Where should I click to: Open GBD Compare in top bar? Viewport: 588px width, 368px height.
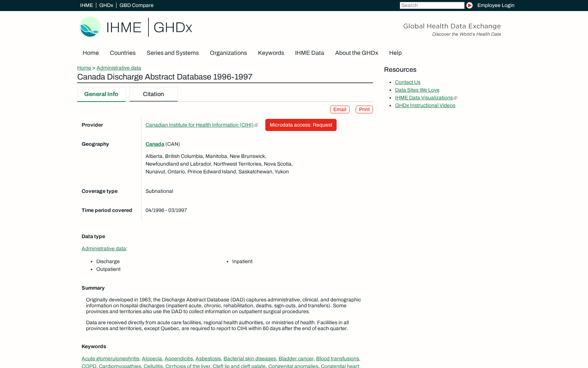coord(136,5)
